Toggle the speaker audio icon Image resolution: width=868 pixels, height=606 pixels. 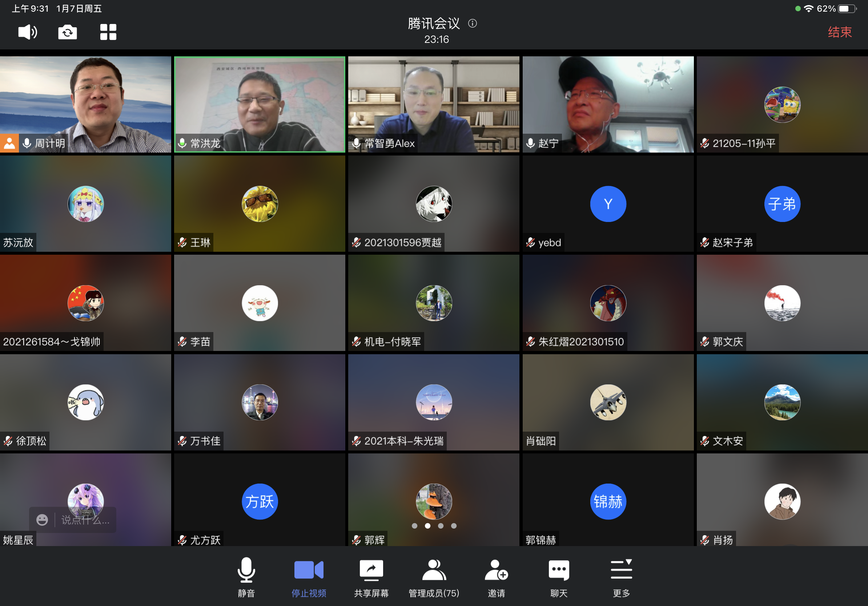28,32
